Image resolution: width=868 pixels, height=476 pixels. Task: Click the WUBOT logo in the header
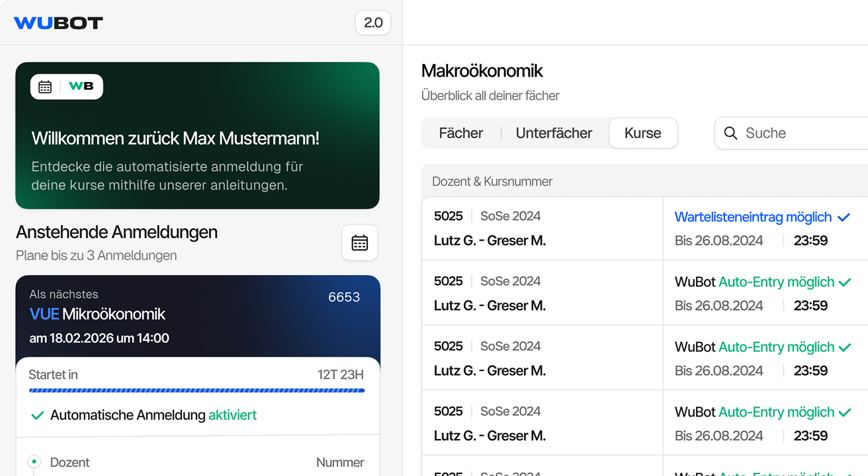[x=58, y=23]
